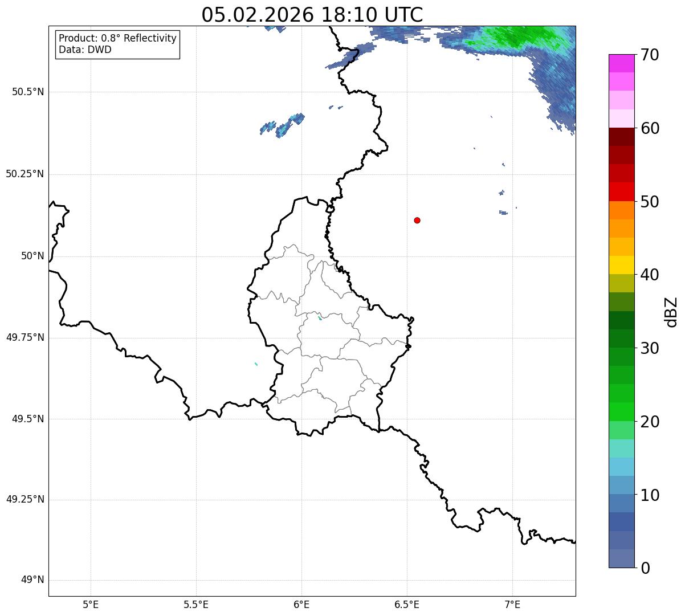Click the 49.75°N latitude label
685x616 pixels.
(25, 337)
